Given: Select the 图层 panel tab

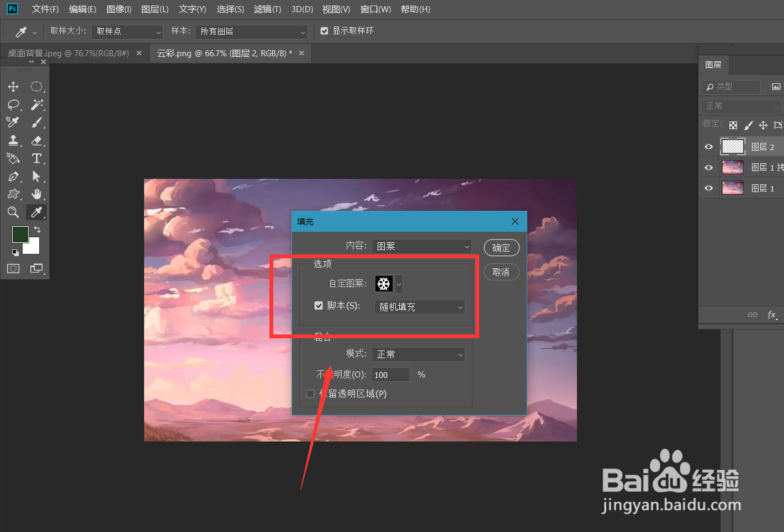Looking at the screenshot, I should [713, 65].
